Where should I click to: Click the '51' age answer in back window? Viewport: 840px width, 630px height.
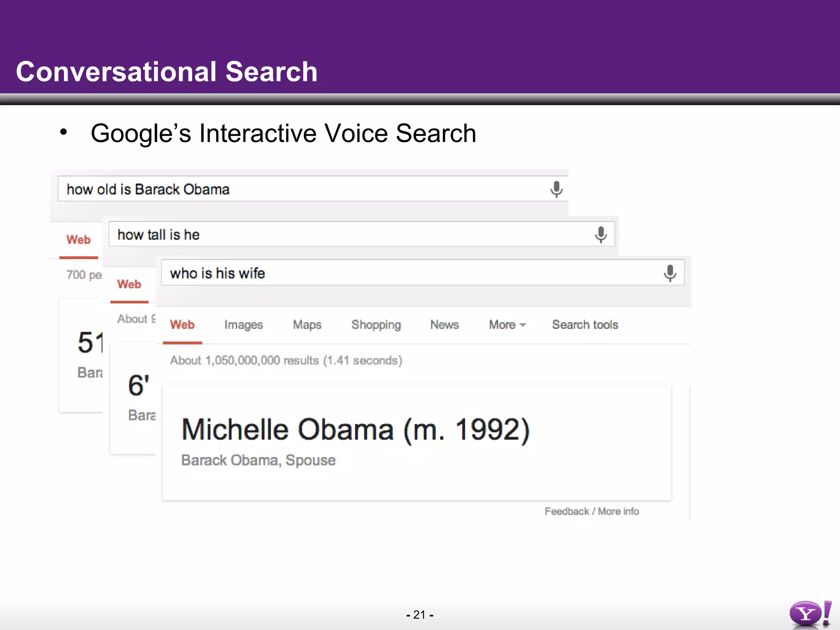click(x=90, y=342)
